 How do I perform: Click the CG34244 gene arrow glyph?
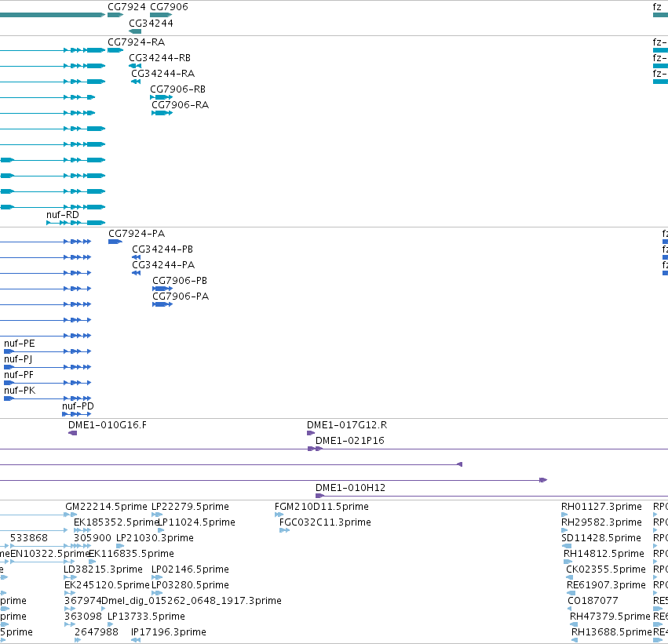pyautogui.click(x=135, y=31)
